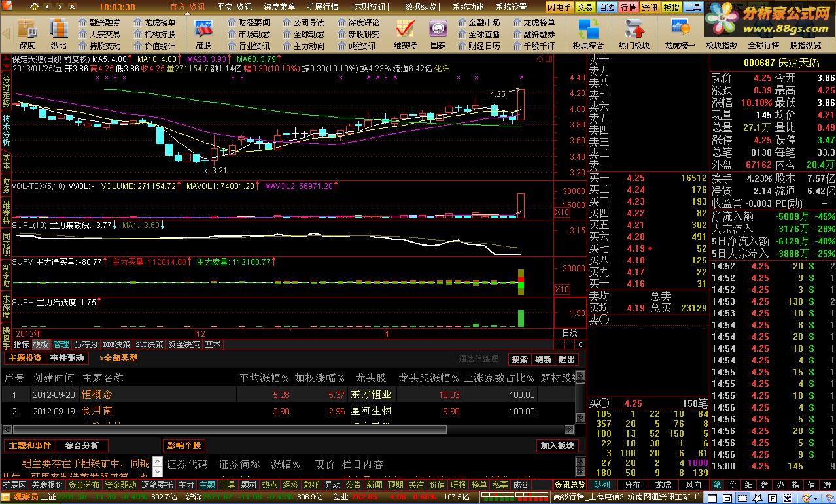Click the 东方钼业 leading stock cell

pos(371,394)
